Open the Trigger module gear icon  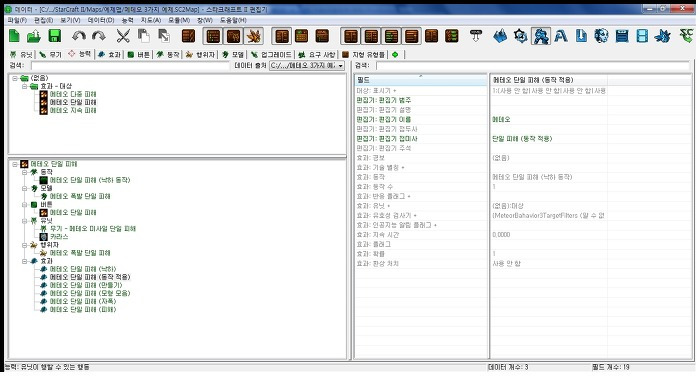tap(521, 36)
